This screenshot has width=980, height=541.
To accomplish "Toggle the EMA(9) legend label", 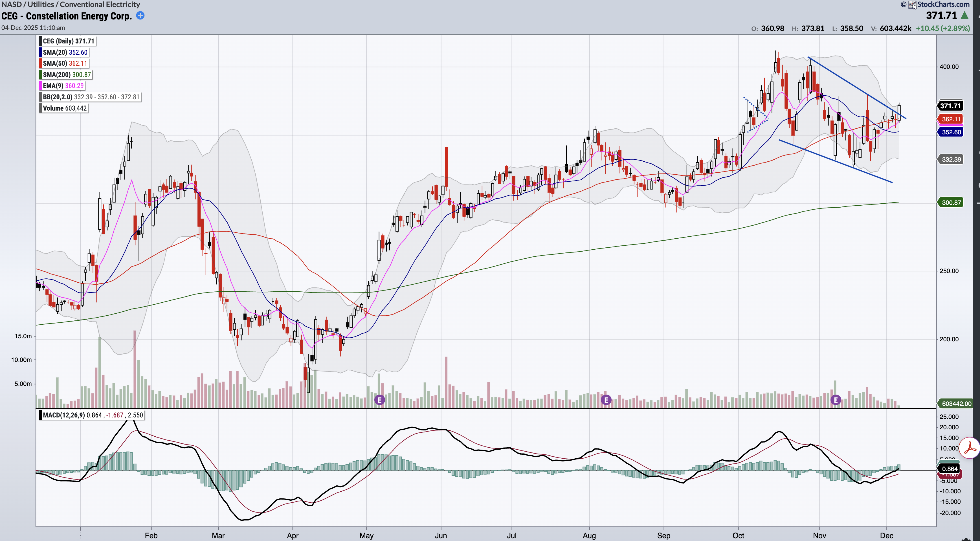I will [63, 86].
